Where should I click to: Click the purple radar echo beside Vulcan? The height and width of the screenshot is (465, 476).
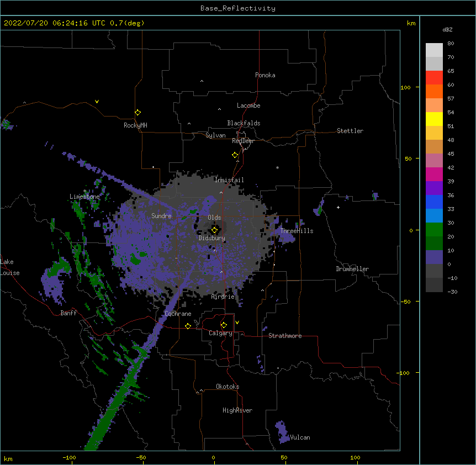pyautogui.click(x=282, y=432)
